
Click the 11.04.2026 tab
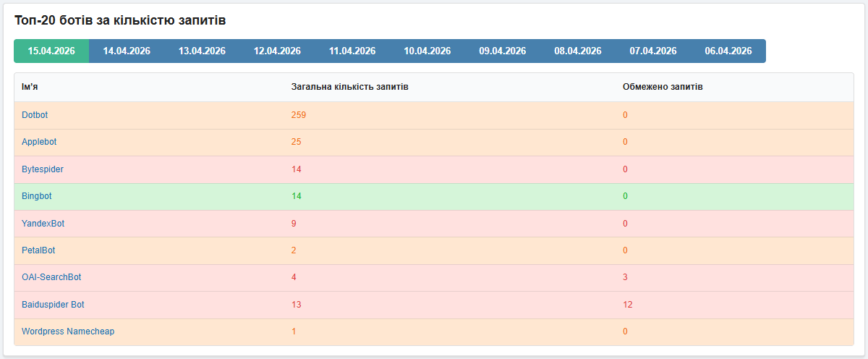click(352, 51)
